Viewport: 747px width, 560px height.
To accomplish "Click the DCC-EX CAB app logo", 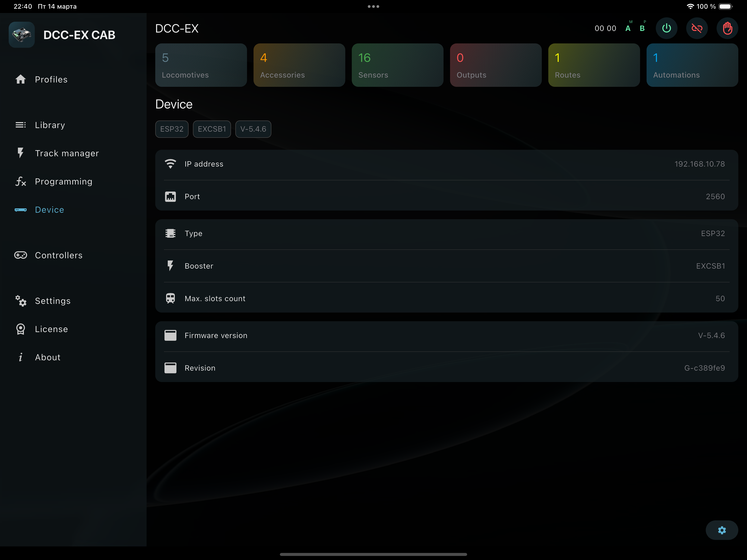I will pos(22,35).
